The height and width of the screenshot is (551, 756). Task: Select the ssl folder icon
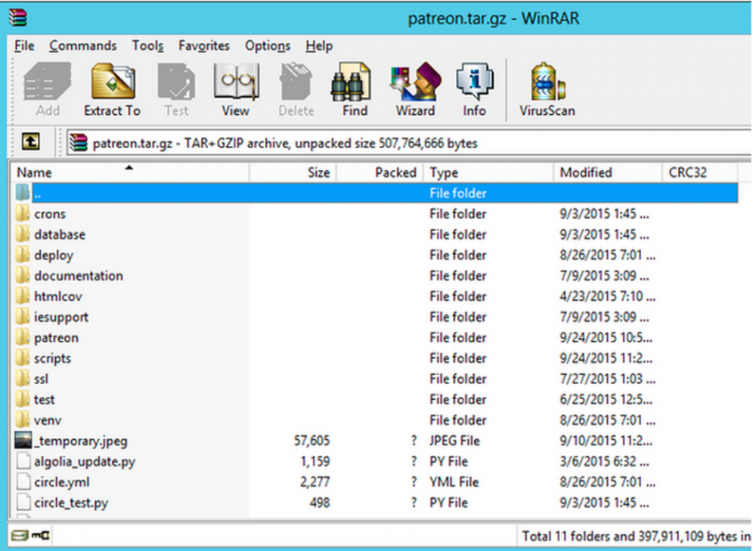pyautogui.click(x=23, y=379)
